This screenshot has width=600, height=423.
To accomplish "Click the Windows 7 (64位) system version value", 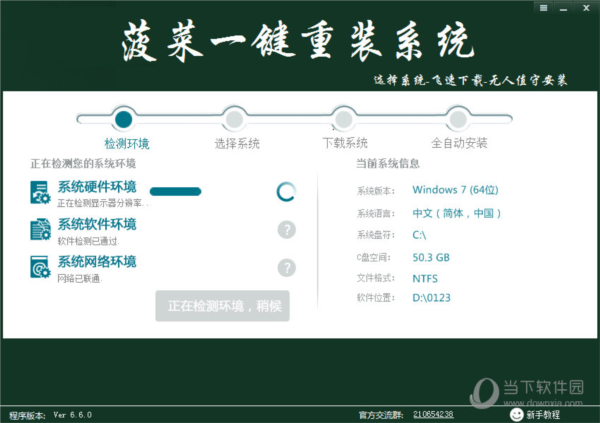I will 455,190.
